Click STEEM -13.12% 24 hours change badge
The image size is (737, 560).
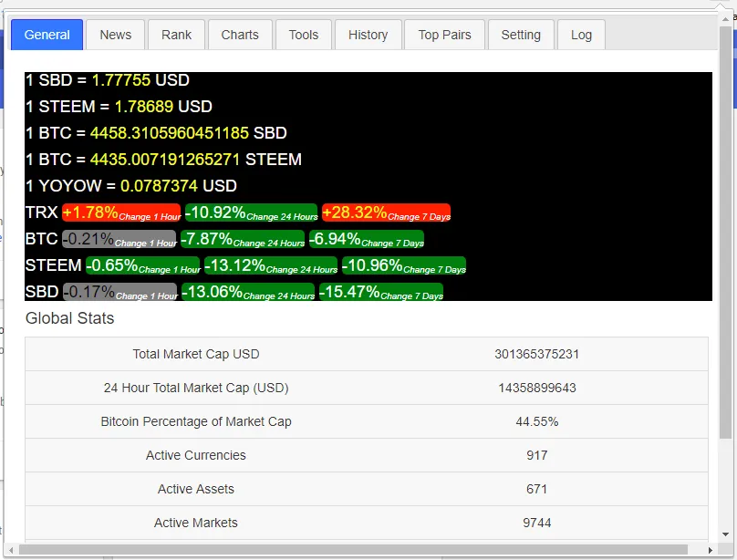click(x=271, y=265)
